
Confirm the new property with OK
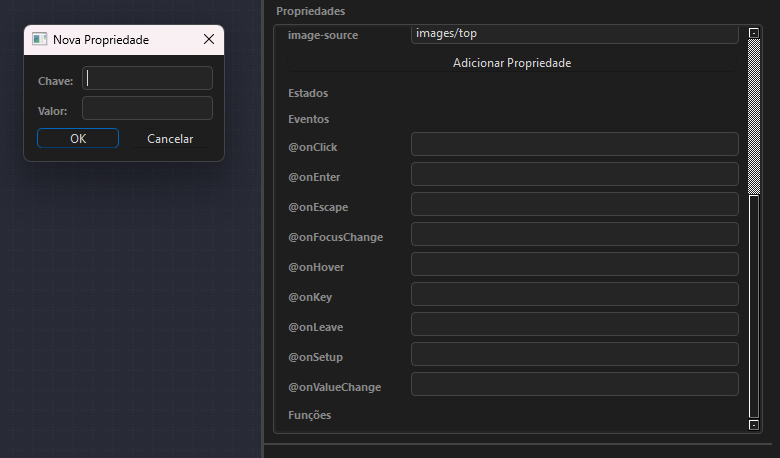78,139
